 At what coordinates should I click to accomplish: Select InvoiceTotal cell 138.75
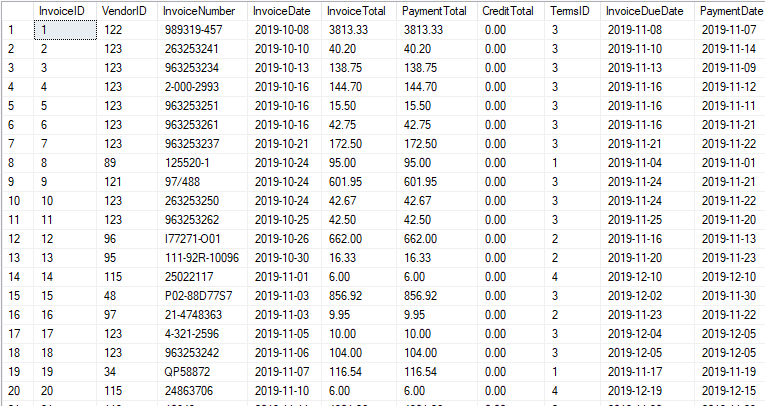coord(359,68)
